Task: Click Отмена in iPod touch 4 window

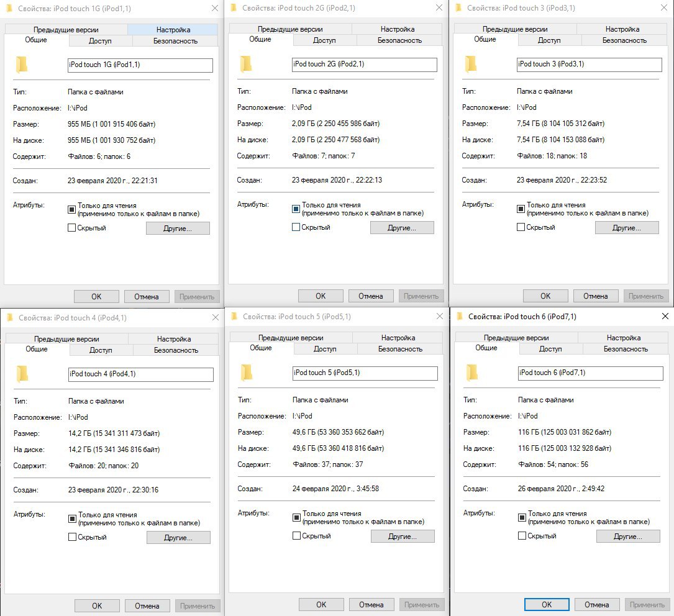Action: (147, 606)
